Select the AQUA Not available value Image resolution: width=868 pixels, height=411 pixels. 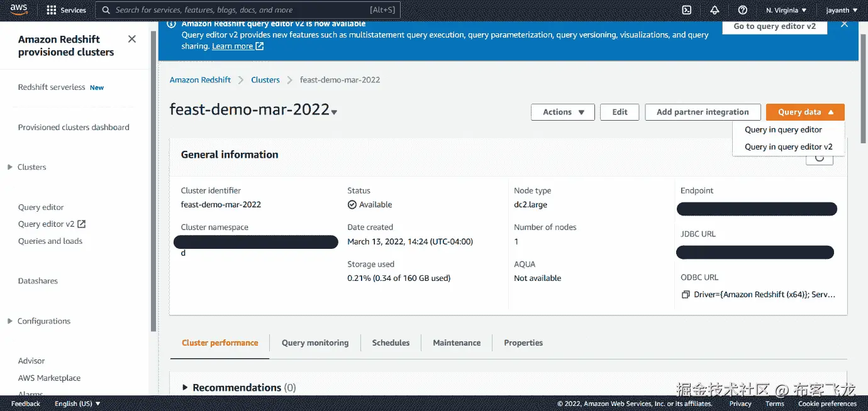coord(537,278)
